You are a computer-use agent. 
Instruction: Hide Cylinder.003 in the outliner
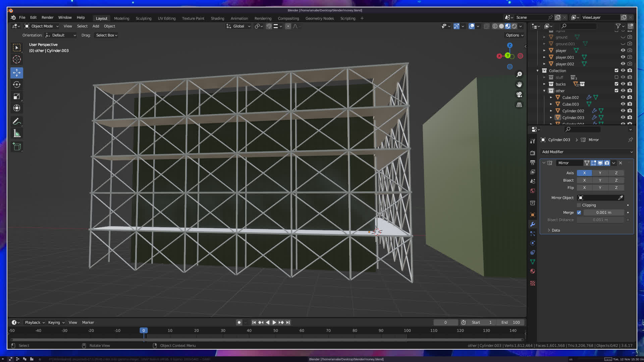coord(623,117)
